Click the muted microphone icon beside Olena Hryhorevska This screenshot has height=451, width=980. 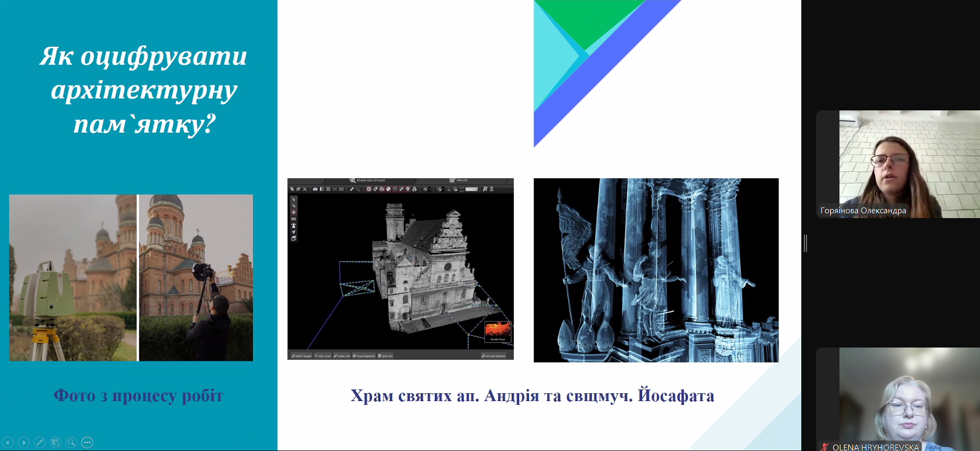pyautogui.click(x=825, y=447)
